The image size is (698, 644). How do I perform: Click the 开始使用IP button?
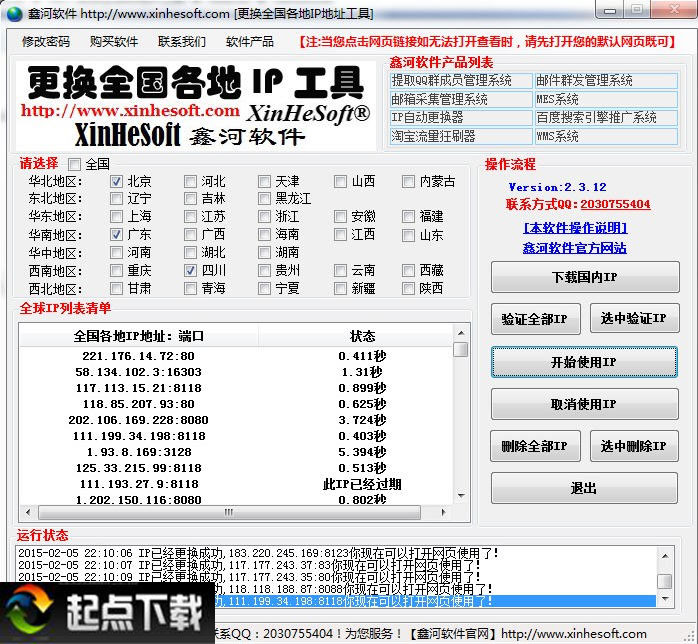(584, 362)
